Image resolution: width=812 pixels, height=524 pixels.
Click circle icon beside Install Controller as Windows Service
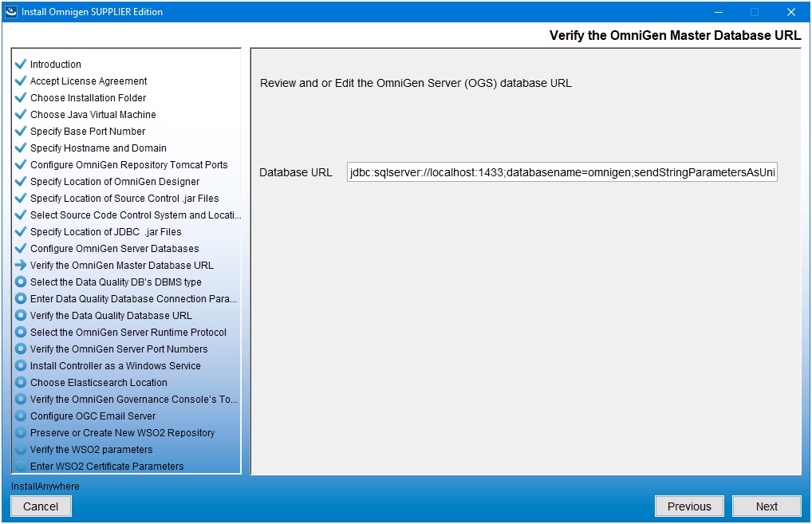coord(21,365)
